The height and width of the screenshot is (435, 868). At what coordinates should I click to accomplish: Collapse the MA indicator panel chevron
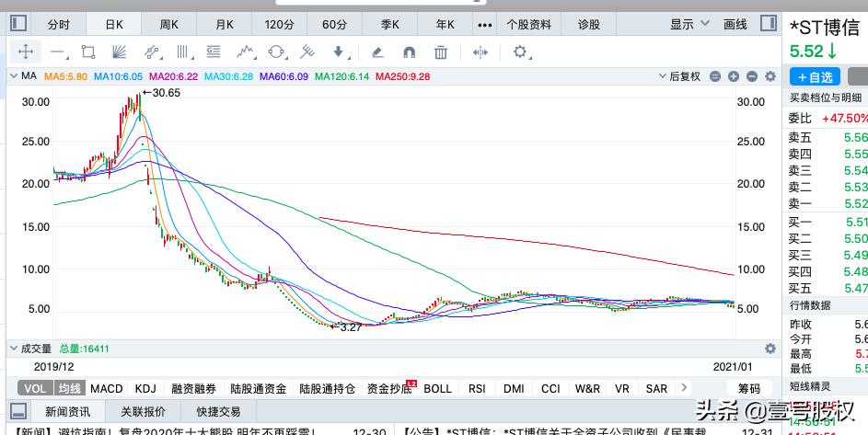(15, 76)
